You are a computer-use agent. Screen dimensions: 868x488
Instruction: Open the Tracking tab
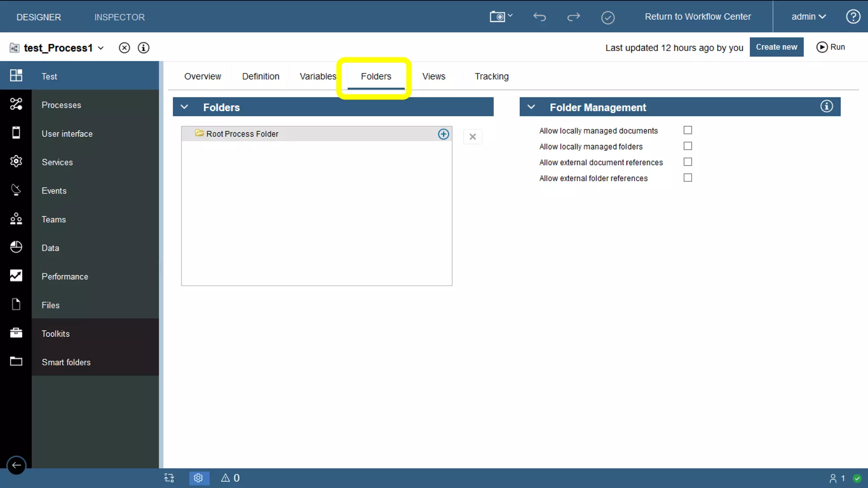(491, 76)
